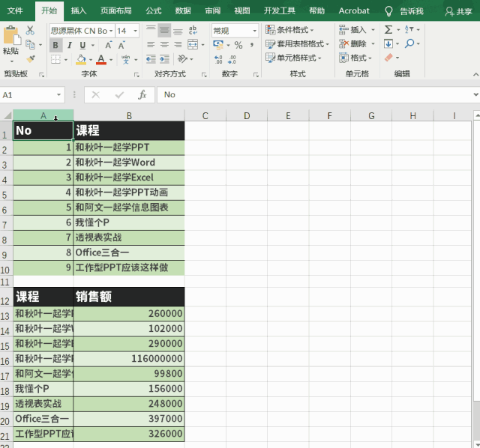Open the font name dropdown
The height and width of the screenshot is (448, 480).
click(x=111, y=31)
